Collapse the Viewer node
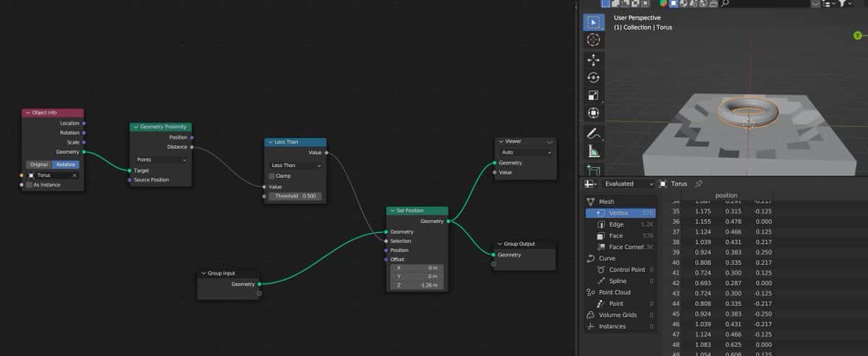The image size is (868, 356). pos(501,141)
